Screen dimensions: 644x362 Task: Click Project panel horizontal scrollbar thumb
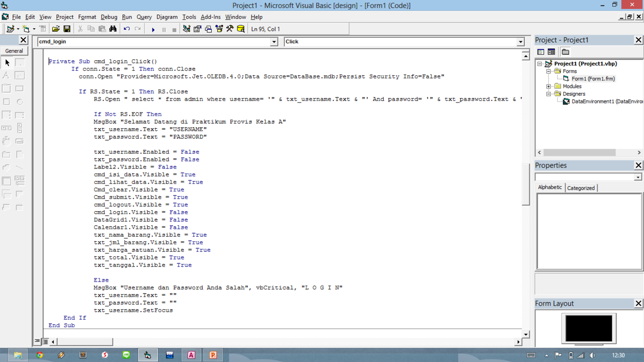(x=579, y=152)
